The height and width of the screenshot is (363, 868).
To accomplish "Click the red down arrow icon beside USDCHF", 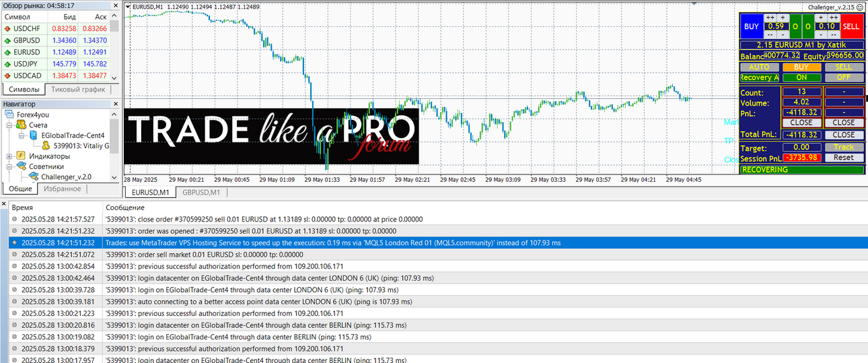I will coord(7,28).
